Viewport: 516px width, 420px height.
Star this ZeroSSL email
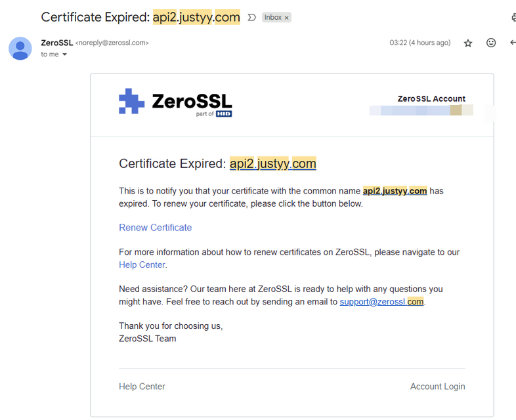tap(468, 43)
